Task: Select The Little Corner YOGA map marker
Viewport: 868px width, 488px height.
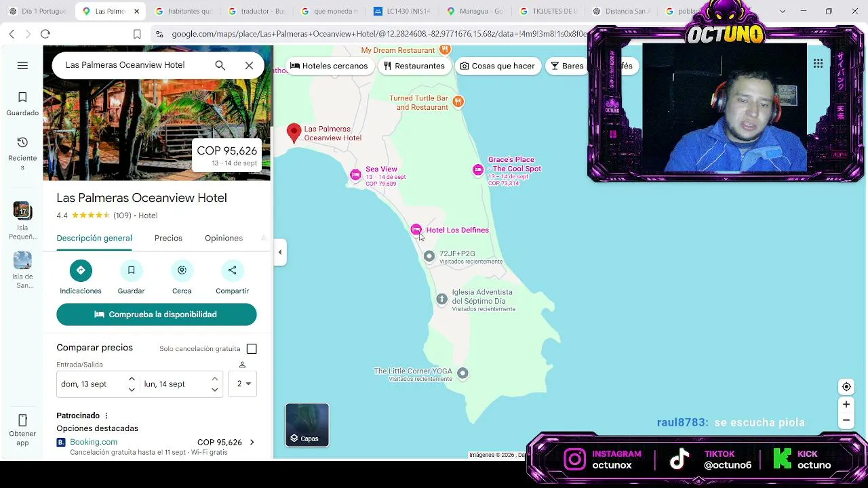Action: tap(462, 373)
